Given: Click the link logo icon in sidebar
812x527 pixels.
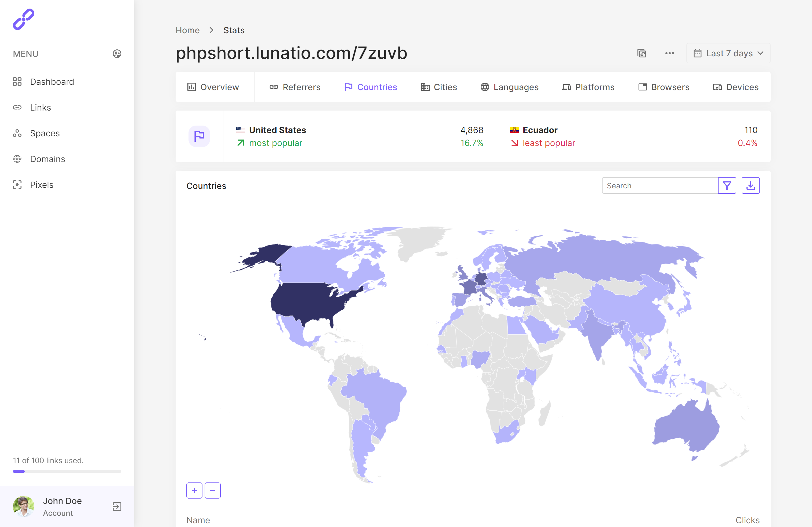Looking at the screenshot, I should pos(24,19).
